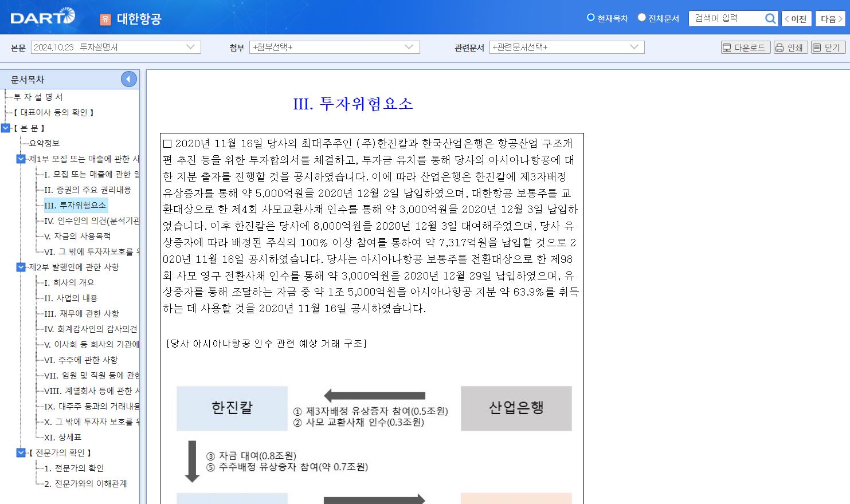Click the 인쇄 print button
This screenshot has width=850, height=504.
(790, 48)
